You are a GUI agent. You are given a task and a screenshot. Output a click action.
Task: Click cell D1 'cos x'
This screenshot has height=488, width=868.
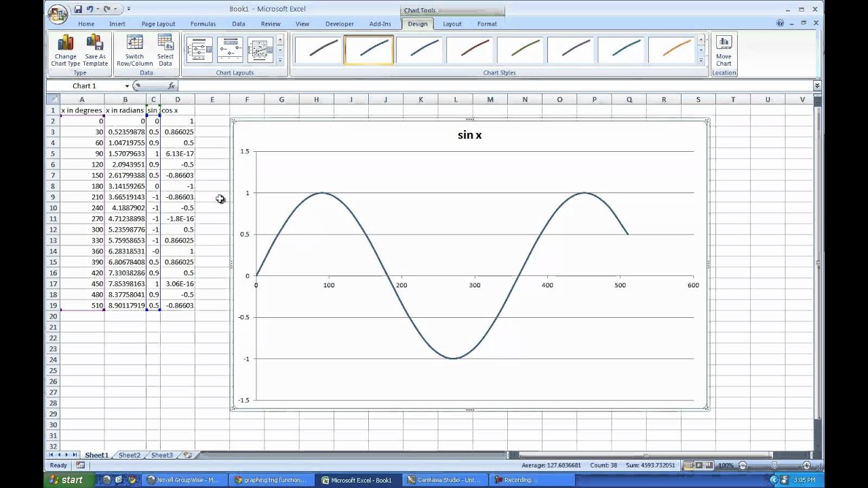click(178, 110)
